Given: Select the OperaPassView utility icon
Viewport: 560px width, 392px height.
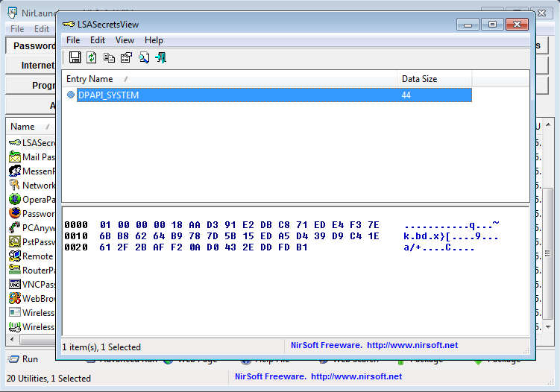Looking at the screenshot, I should [x=15, y=199].
